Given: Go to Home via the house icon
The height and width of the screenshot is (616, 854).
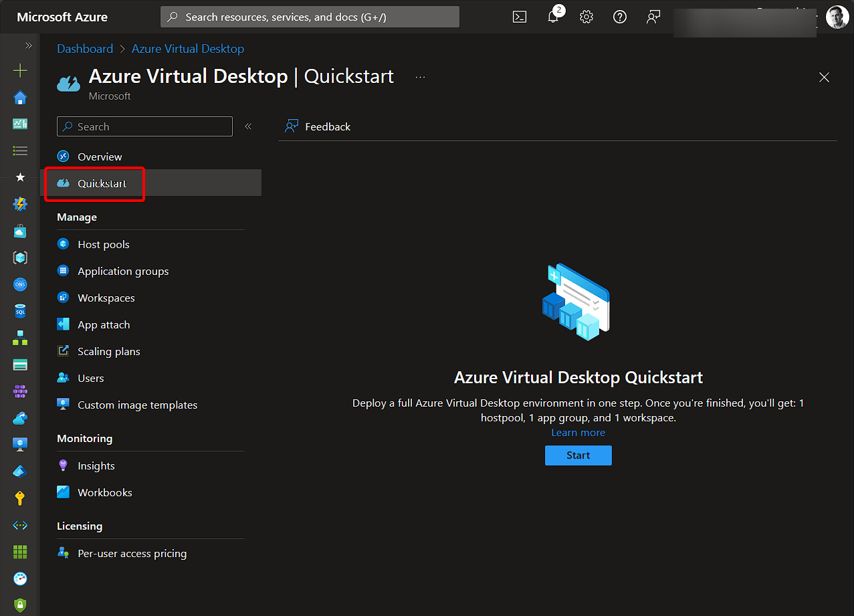Looking at the screenshot, I should [x=20, y=98].
